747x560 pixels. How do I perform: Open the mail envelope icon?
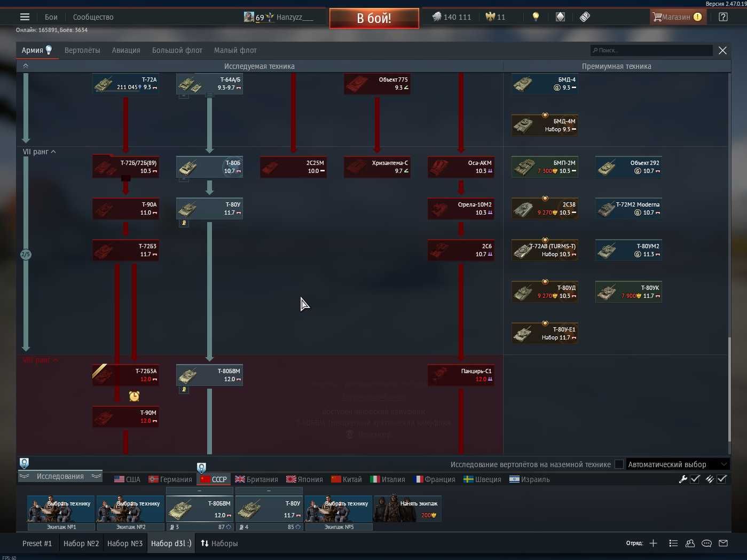pos(723,543)
